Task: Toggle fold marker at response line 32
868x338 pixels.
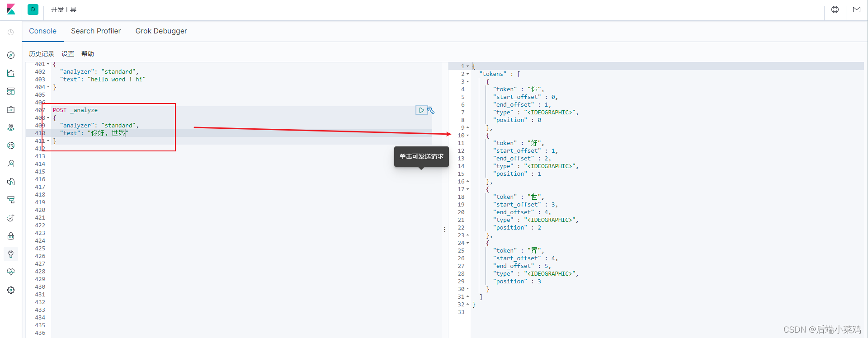Action: point(468,305)
